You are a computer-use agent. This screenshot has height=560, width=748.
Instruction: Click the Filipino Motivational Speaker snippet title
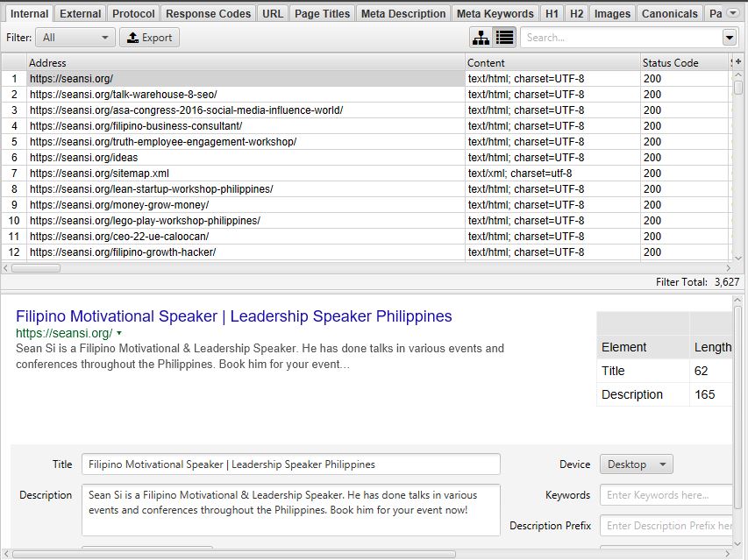pyautogui.click(x=234, y=316)
